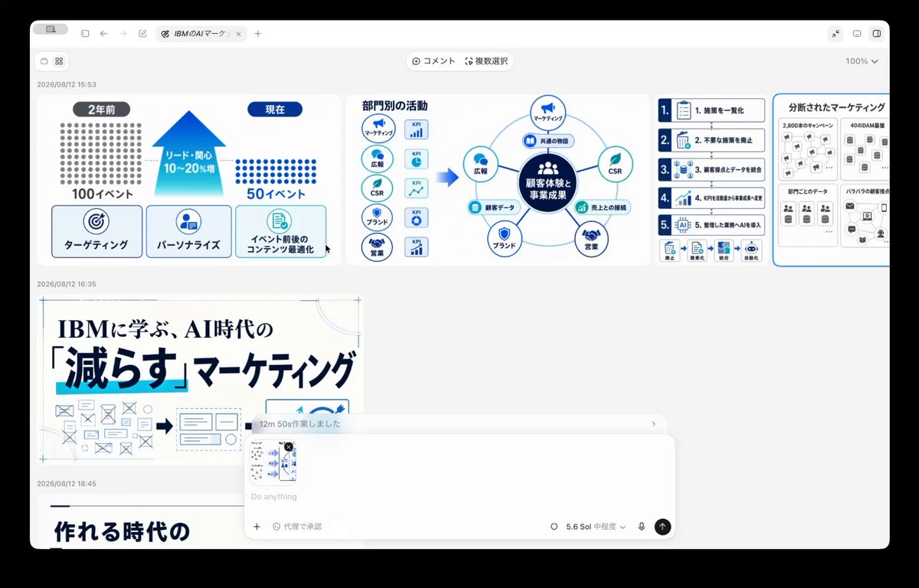Click the macOS screen-sharing pill at top left
The width and height of the screenshot is (919, 588).
(x=51, y=29)
